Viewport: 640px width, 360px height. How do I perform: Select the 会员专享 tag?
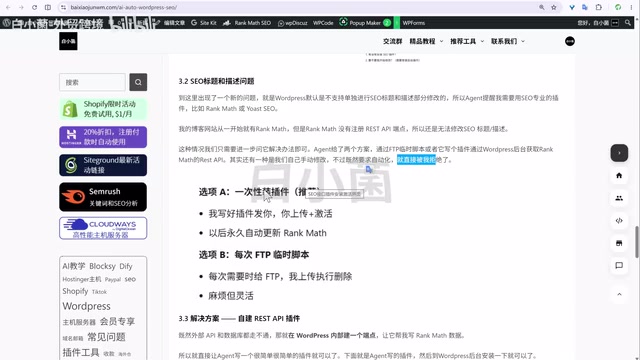(x=117, y=321)
